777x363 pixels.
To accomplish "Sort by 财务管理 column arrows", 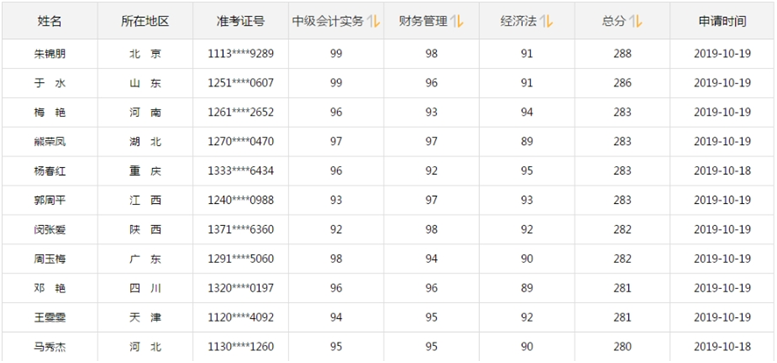I will tap(457, 21).
